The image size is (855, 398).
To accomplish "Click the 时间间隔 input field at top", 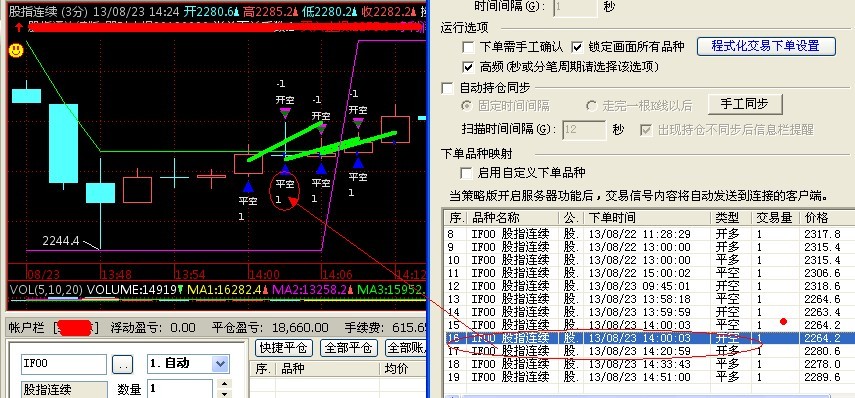I will coord(575,8).
